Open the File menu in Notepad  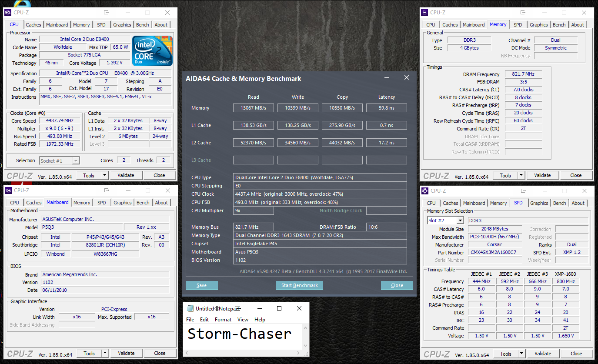(x=190, y=319)
